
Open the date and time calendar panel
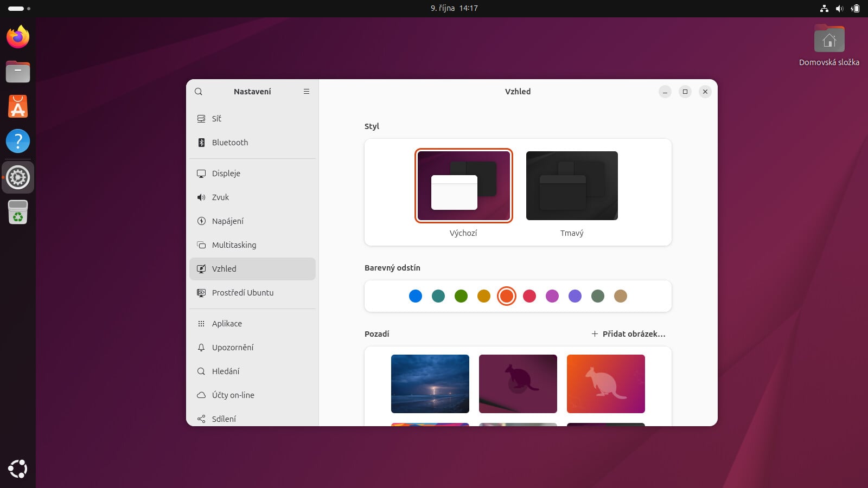point(454,8)
